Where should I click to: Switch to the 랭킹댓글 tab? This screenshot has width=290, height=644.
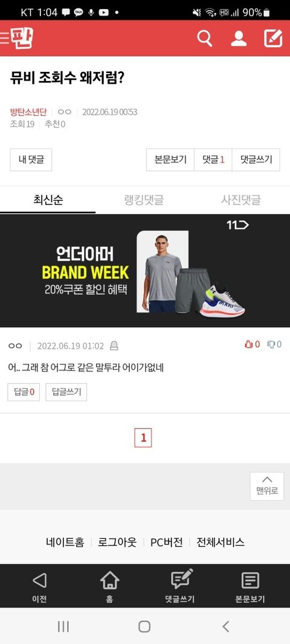pyautogui.click(x=144, y=200)
